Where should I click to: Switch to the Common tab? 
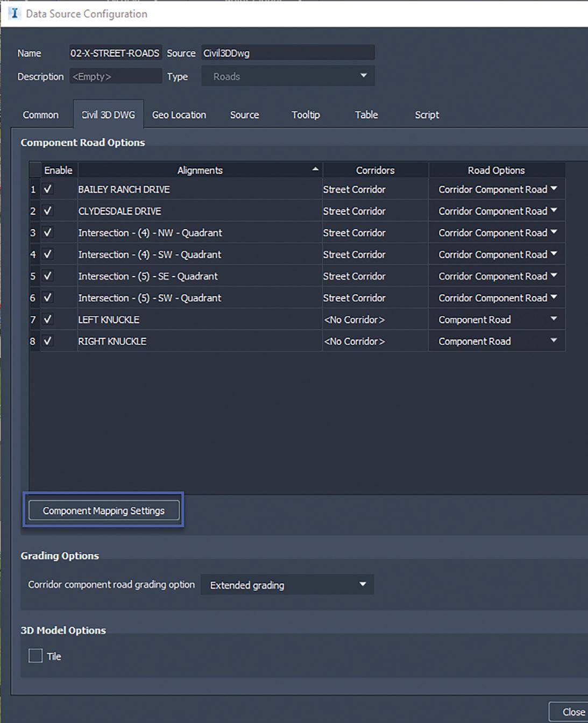(41, 115)
